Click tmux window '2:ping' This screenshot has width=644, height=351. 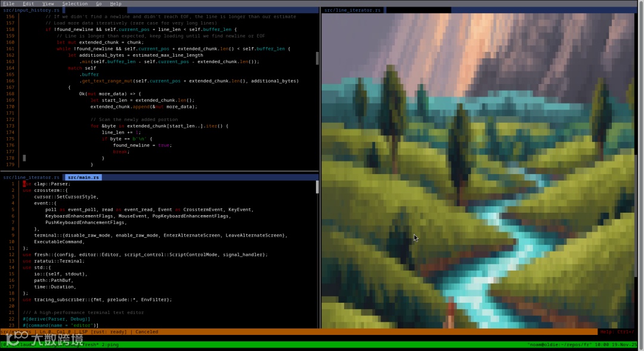(x=110, y=345)
